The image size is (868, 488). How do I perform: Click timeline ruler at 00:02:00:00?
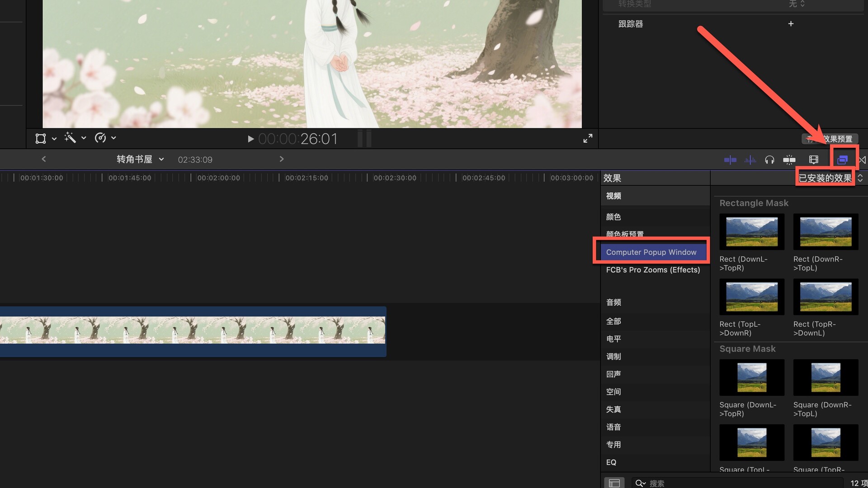tap(218, 178)
